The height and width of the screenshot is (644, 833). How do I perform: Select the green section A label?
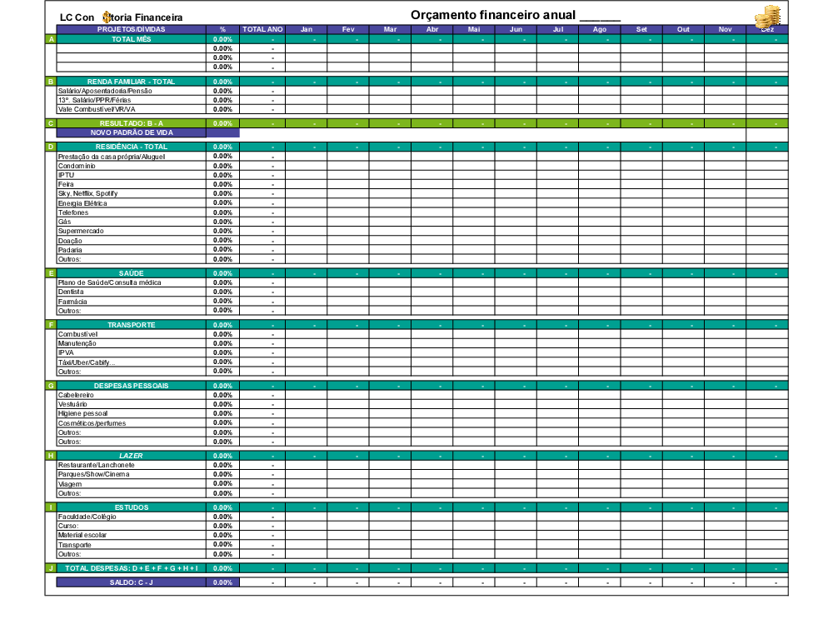point(51,39)
